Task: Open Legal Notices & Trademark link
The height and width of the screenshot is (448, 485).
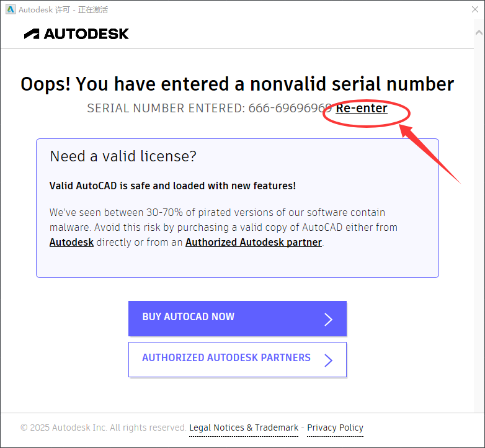Action: (x=244, y=428)
